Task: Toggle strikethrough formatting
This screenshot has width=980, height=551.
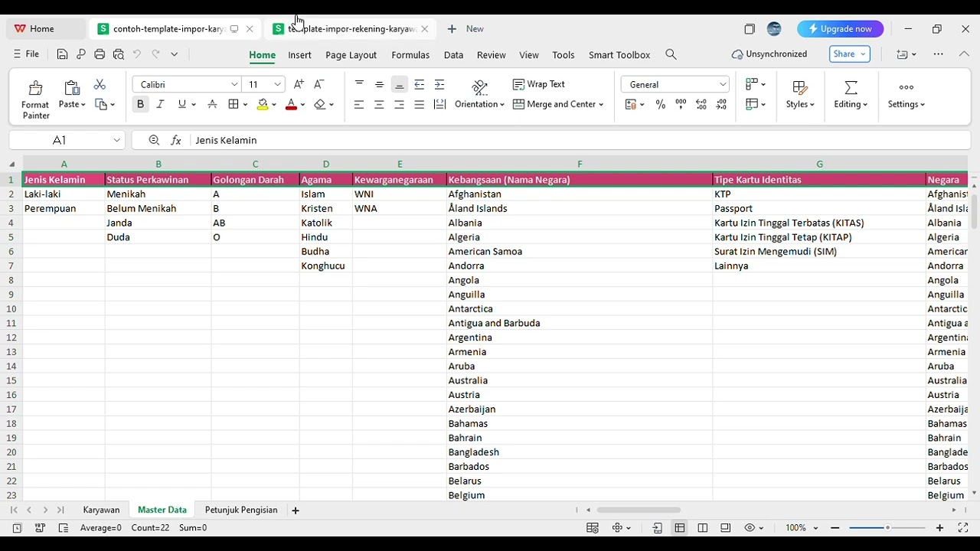Action: click(212, 104)
